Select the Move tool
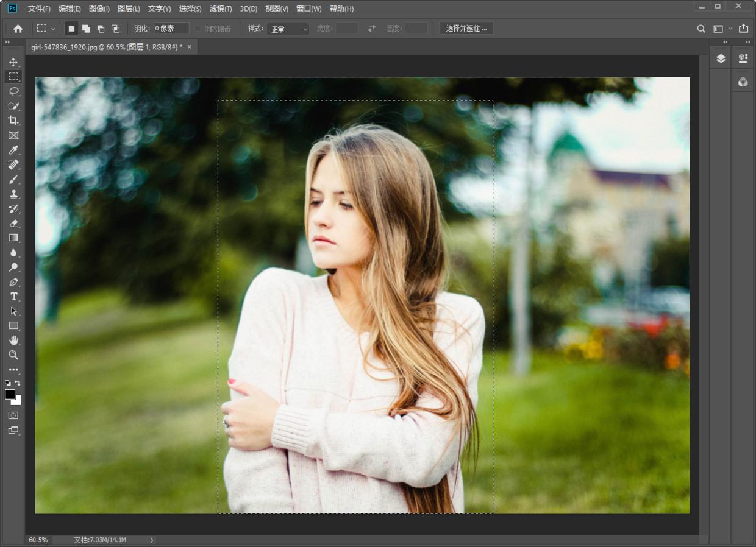Viewport: 756px width, 547px height. [13, 62]
